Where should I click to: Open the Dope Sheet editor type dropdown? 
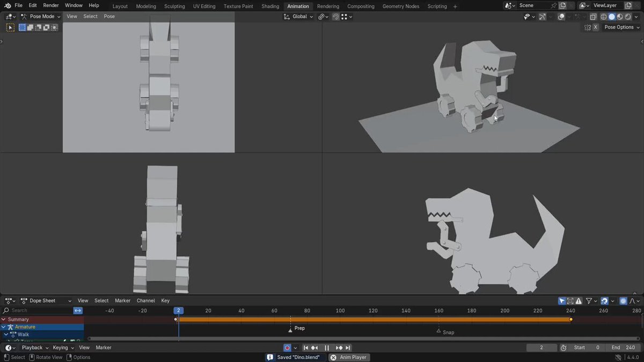[x=10, y=301]
